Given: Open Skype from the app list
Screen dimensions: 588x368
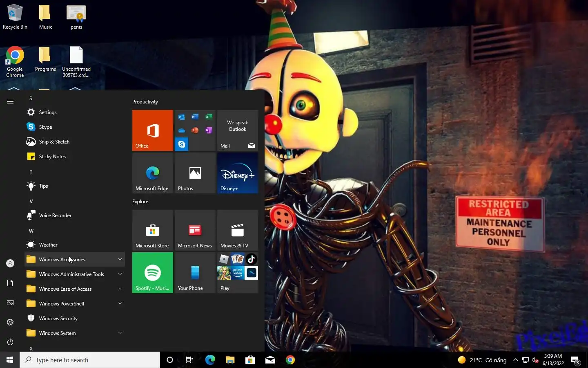Looking at the screenshot, I should click(75, 127).
